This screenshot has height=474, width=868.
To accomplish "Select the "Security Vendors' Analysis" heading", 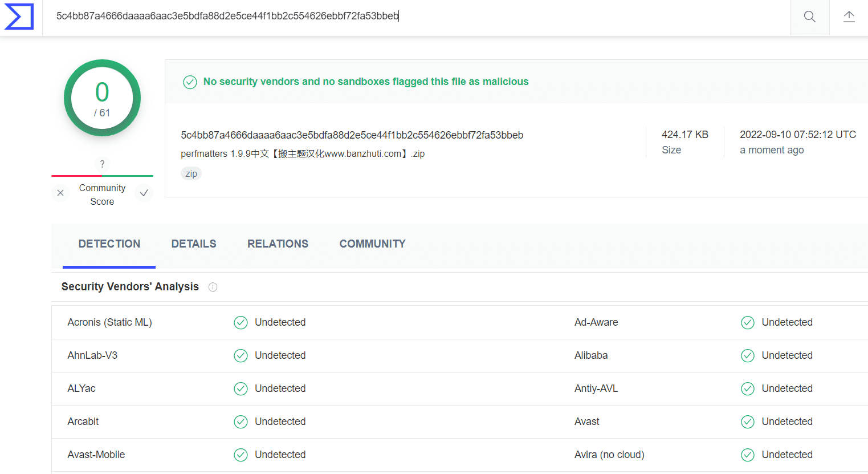I will point(130,287).
